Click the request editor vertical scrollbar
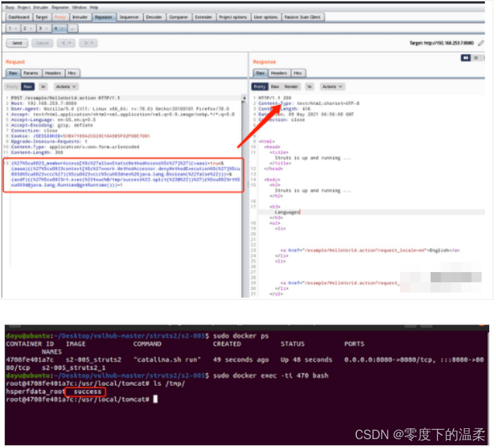The image size is (496, 448). point(244,196)
